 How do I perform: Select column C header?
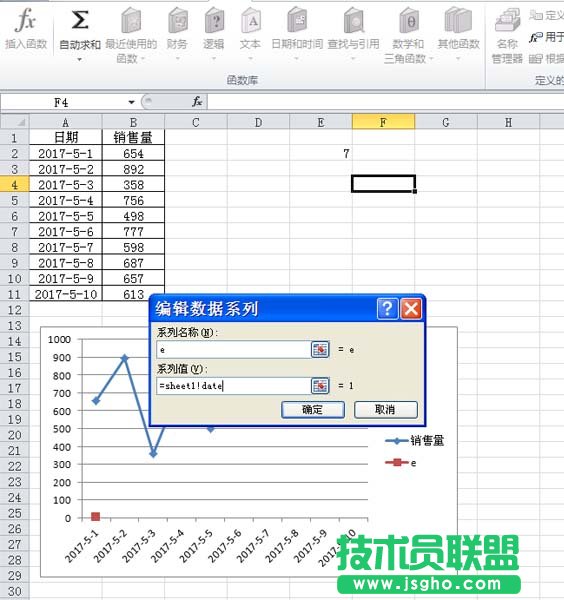[x=196, y=122]
